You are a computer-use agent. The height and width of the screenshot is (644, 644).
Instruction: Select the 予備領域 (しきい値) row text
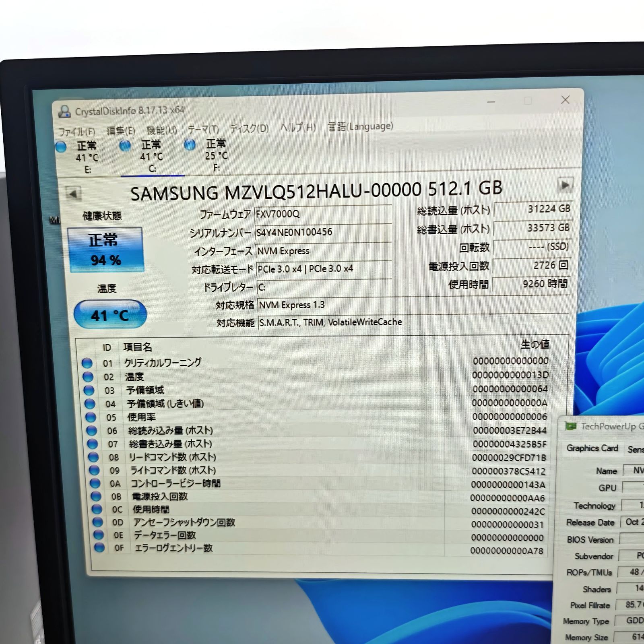165,403
